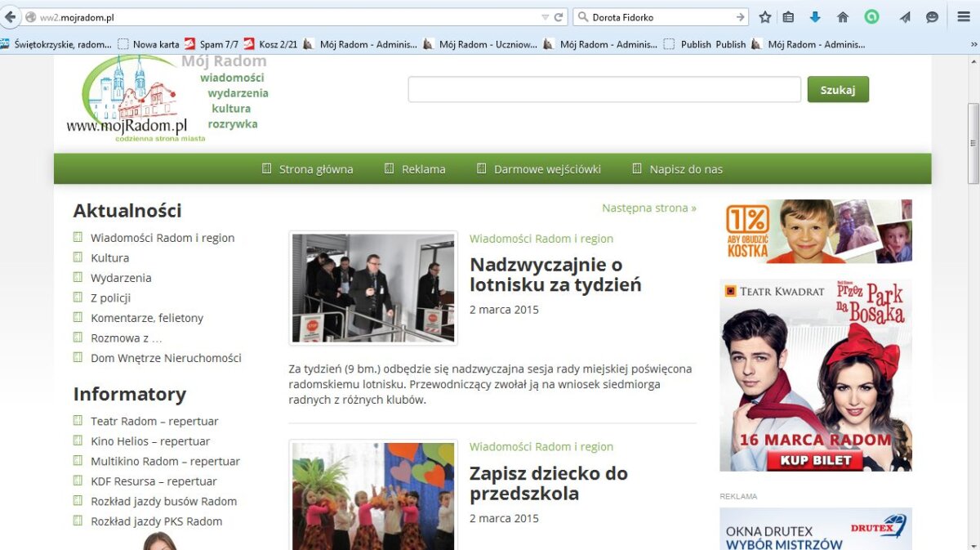Open the downloads panel arrow
The height and width of the screenshot is (550, 980).
815,17
